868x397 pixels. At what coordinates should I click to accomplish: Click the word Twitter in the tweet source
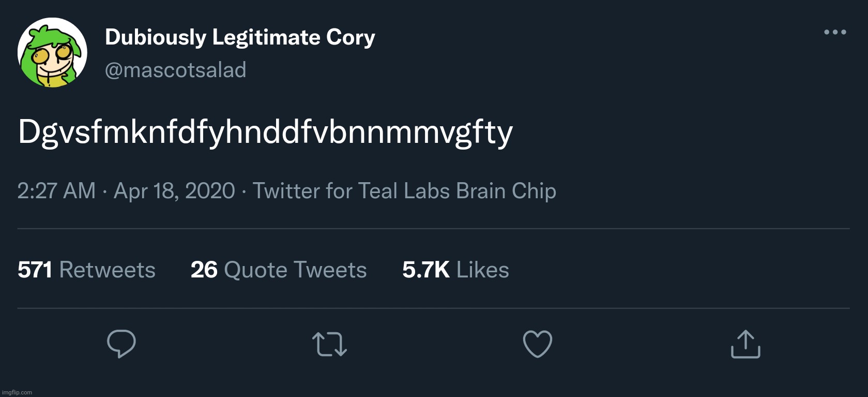[286, 191]
